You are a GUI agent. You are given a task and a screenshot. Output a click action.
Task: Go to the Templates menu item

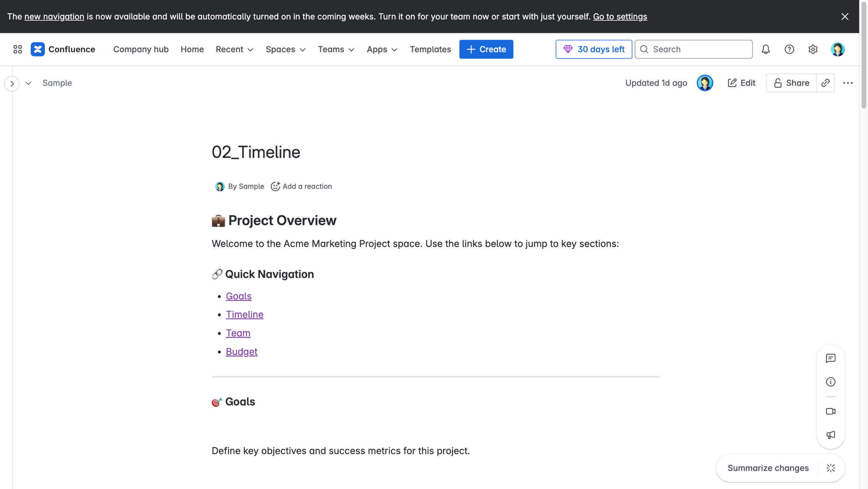coord(430,49)
